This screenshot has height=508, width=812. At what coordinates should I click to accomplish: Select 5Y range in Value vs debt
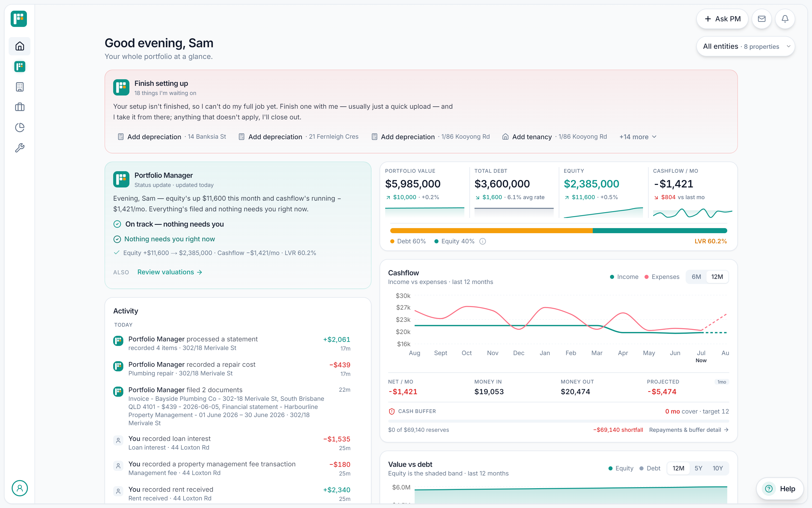[x=698, y=468]
